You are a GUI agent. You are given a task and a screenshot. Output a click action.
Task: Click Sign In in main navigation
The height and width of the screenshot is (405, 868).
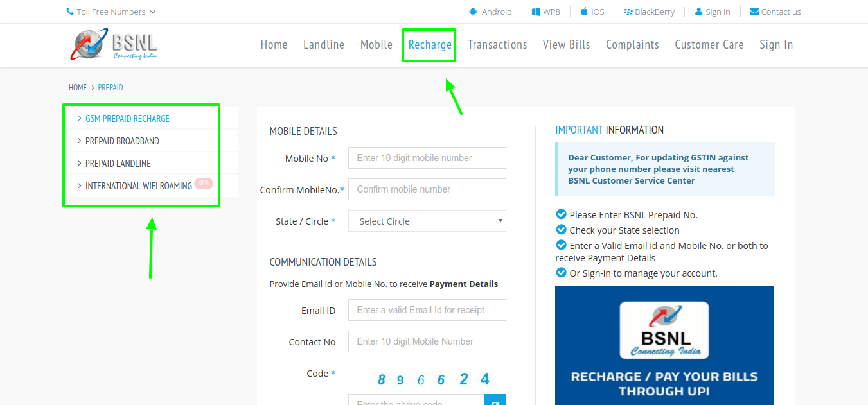[776, 44]
